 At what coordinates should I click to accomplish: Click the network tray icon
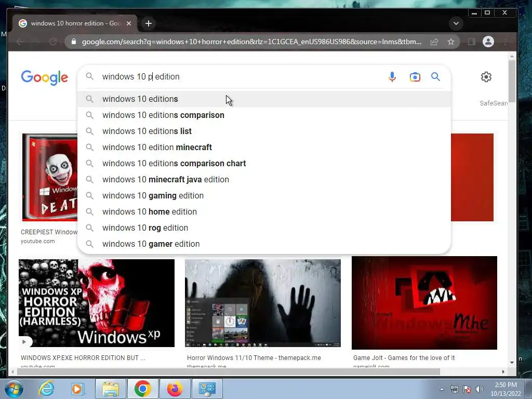(454, 389)
